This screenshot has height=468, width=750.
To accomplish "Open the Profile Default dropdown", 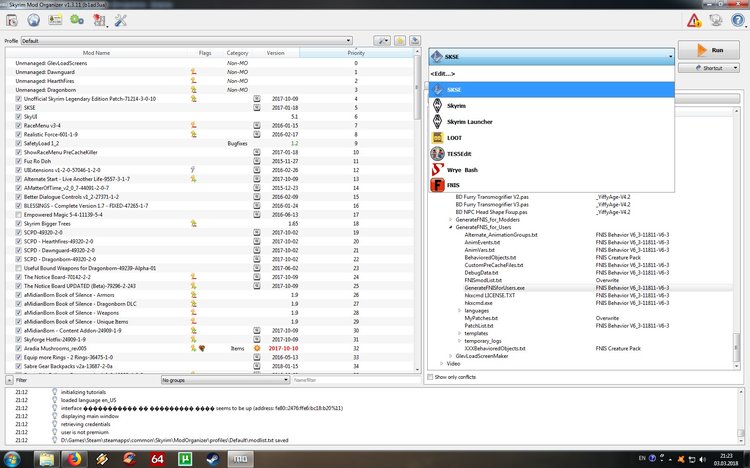I will (x=187, y=41).
